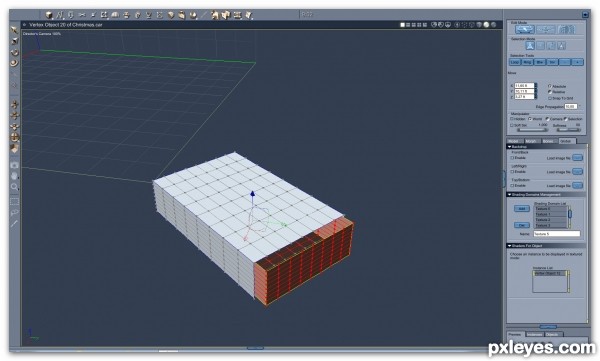Enable the Front/Back backdrop checkbox
This screenshot has width=600, height=361.
[x=512, y=158]
